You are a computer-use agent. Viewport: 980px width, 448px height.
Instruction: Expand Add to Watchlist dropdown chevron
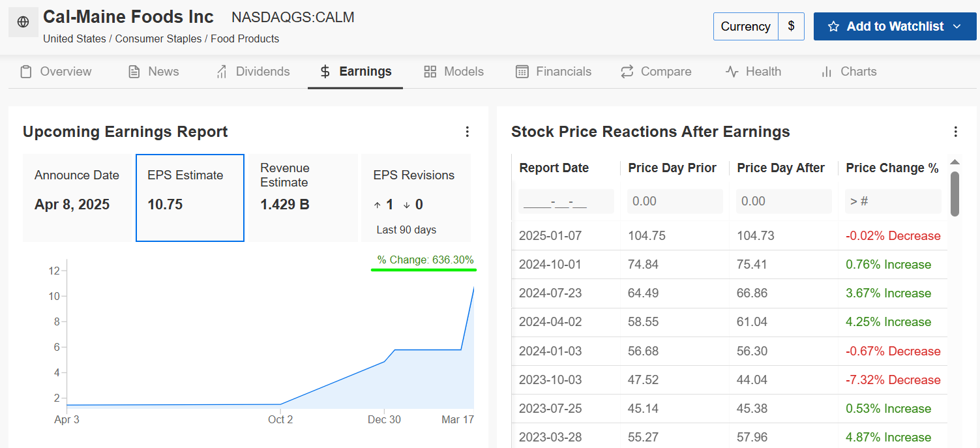pyautogui.click(x=957, y=27)
